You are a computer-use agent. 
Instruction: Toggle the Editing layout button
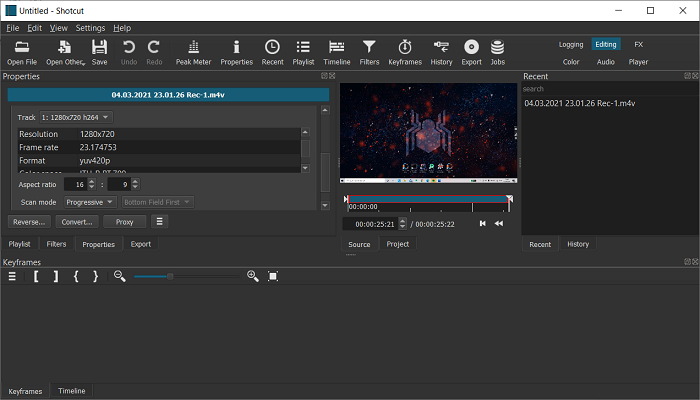[x=605, y=44]
